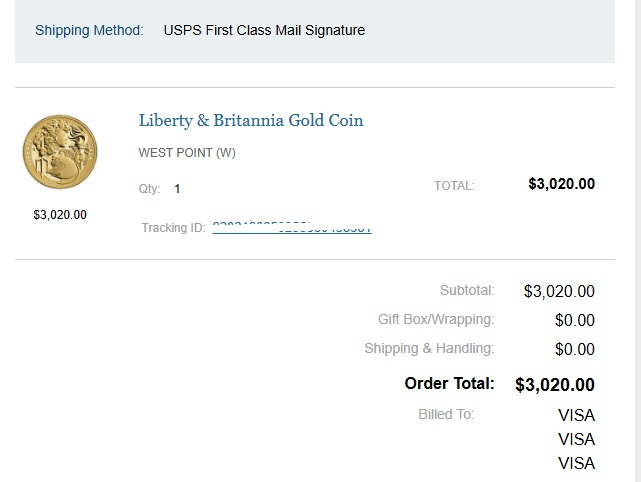Viewport: 641px width, 482px height.
Task: Click the Shipping Method label
Action: 89,30
